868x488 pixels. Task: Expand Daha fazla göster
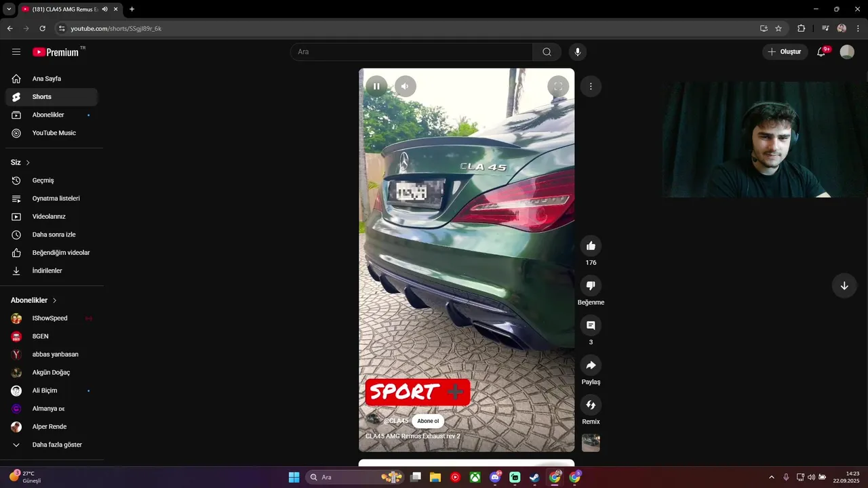click(x=52, y=445)
